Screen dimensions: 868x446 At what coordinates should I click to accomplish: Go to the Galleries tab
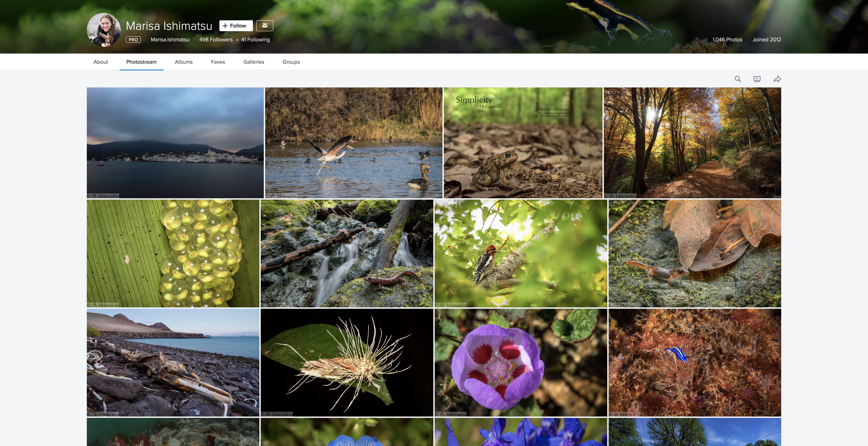[254, 62]
